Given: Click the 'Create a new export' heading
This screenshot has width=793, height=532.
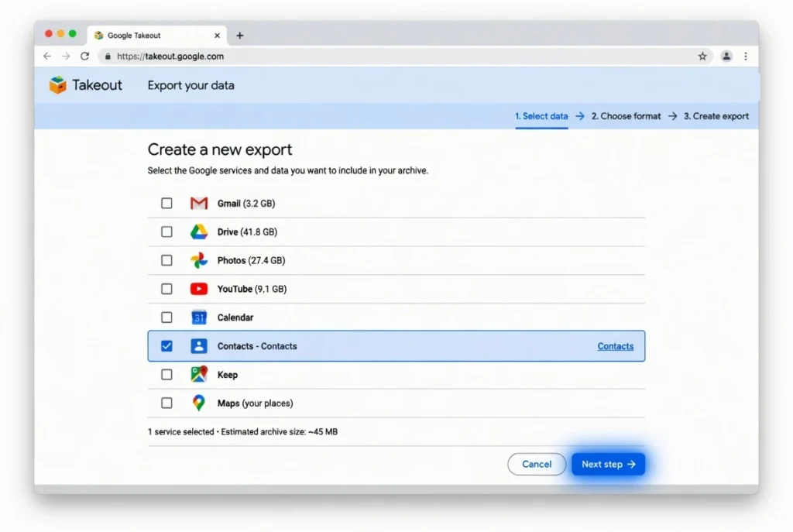Looking at the screenshot, I should pyautogui.click(x=219, y=149).
